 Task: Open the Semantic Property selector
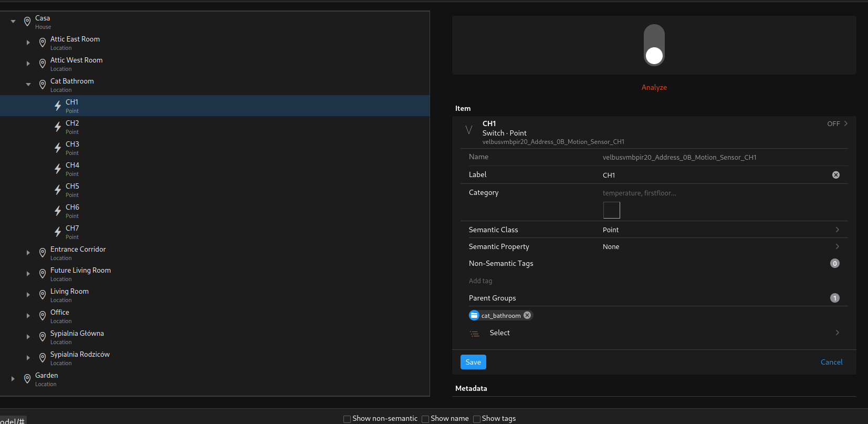point(654,246)
